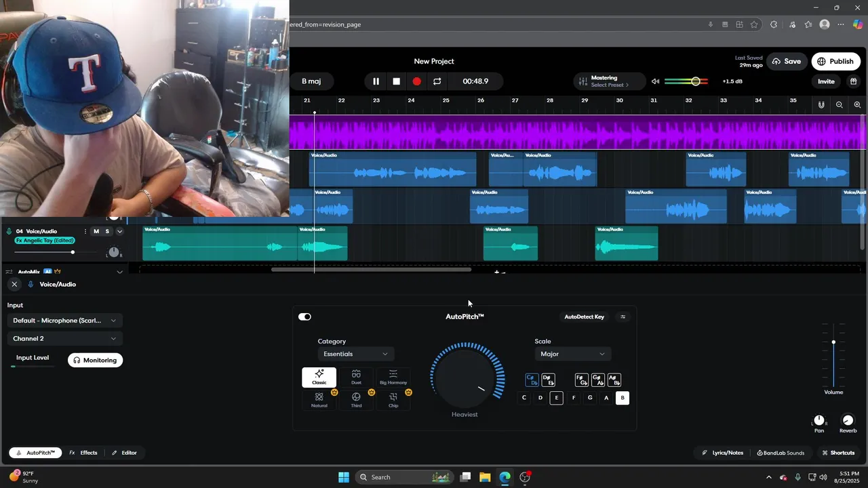Image resolution: width=868 pixels, height=488 pixels.
Task: Select the Classic AutoPitch preset
Action: (319, 377)
